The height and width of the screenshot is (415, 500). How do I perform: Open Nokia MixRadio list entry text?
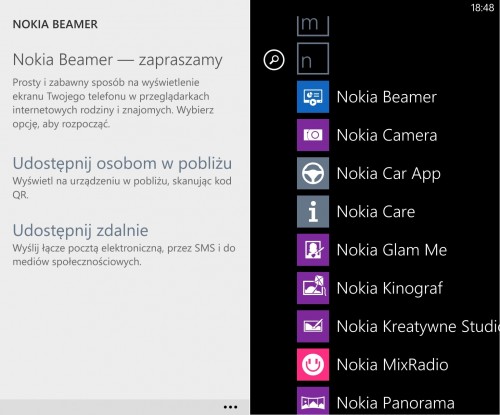pyautogui.click(x=392, y=365)
